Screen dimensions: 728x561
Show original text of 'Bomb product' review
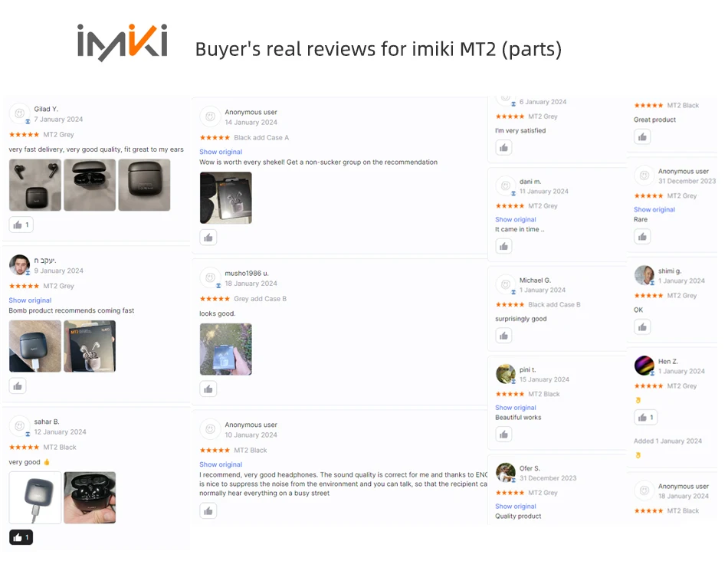pos(30,300)
